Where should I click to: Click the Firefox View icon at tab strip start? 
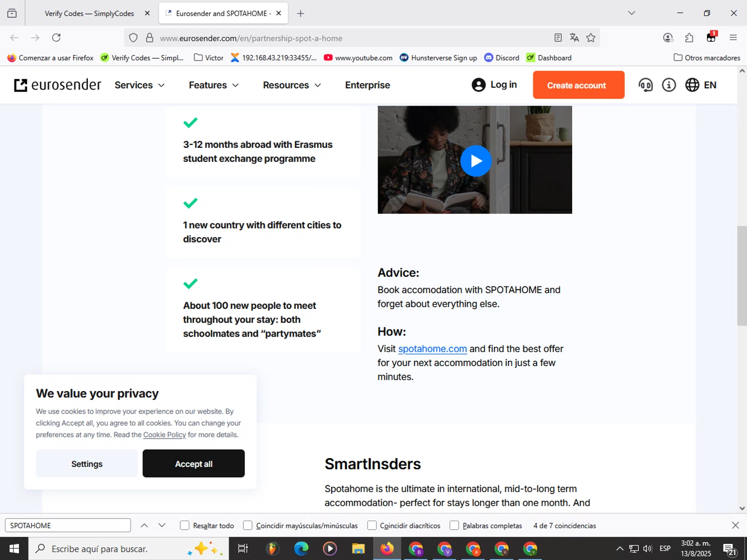(x=12, y=13)
